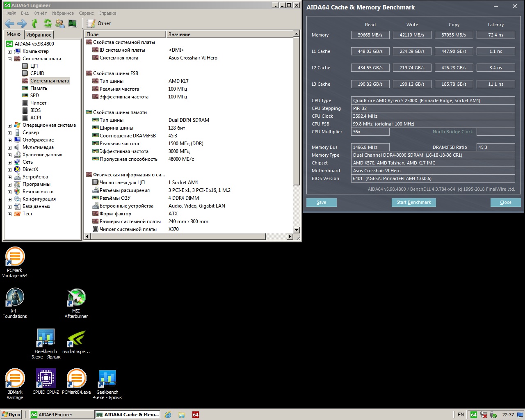The image size is (525, 420).
Task: Select Тест in the tree
Action: pos(27,214)
